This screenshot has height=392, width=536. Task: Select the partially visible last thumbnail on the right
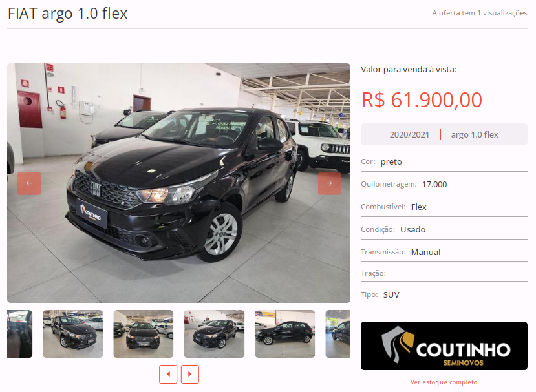[338, 334]
